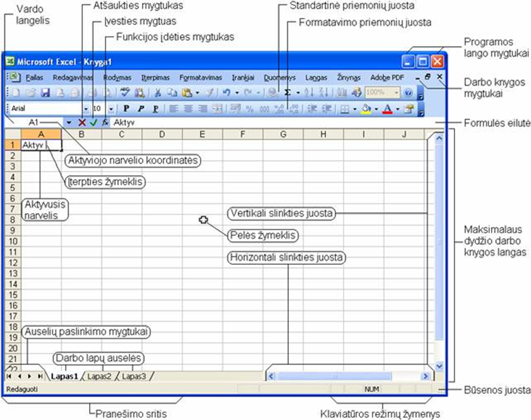Apply the Percent style

pyautogui.click(x=250, y=109)
